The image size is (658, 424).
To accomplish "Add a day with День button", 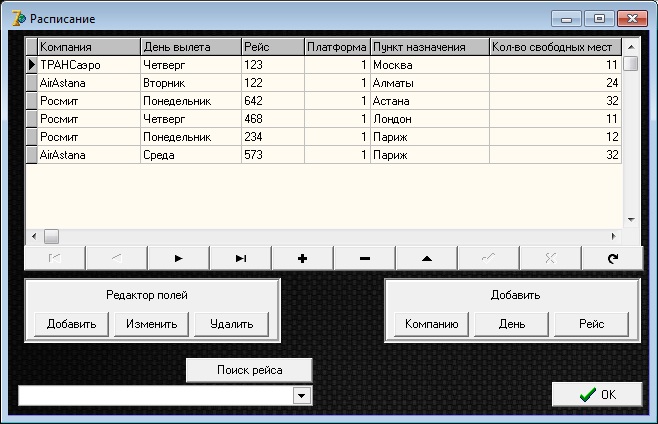I will [x=512, y=324].
